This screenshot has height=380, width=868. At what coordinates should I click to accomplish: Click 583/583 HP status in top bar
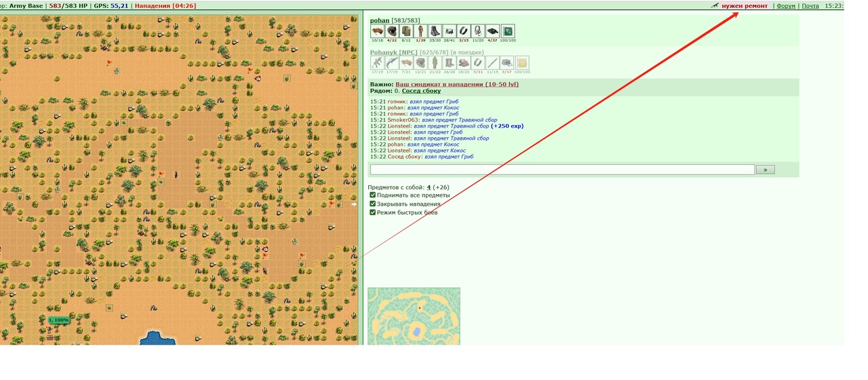click(x=68, y=5)
